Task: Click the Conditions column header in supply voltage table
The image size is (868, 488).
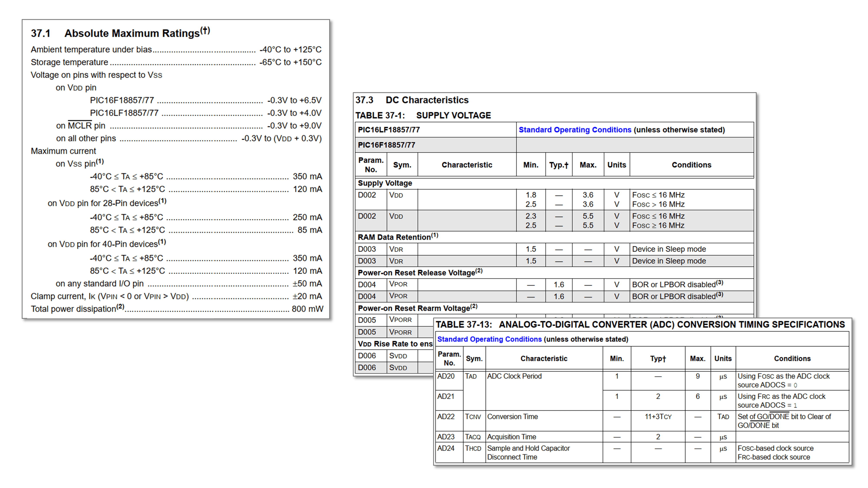Action: (x=691, y=165)
